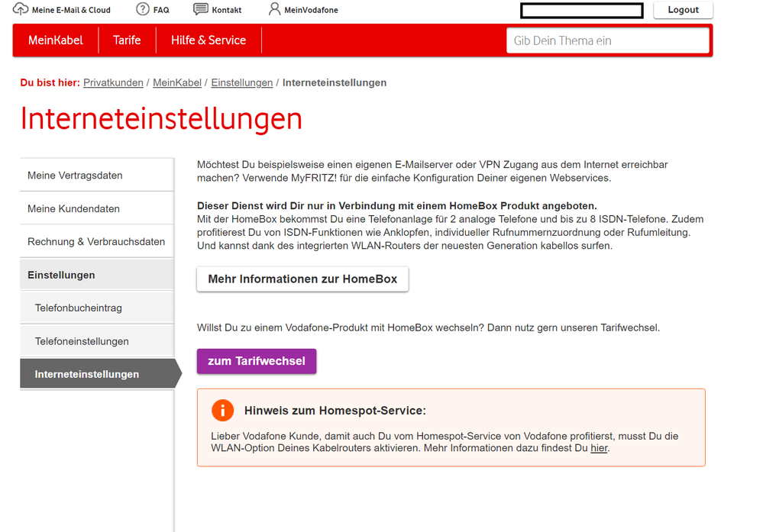Click the orange info icon in Homespot notice

[x=222, y=411]
